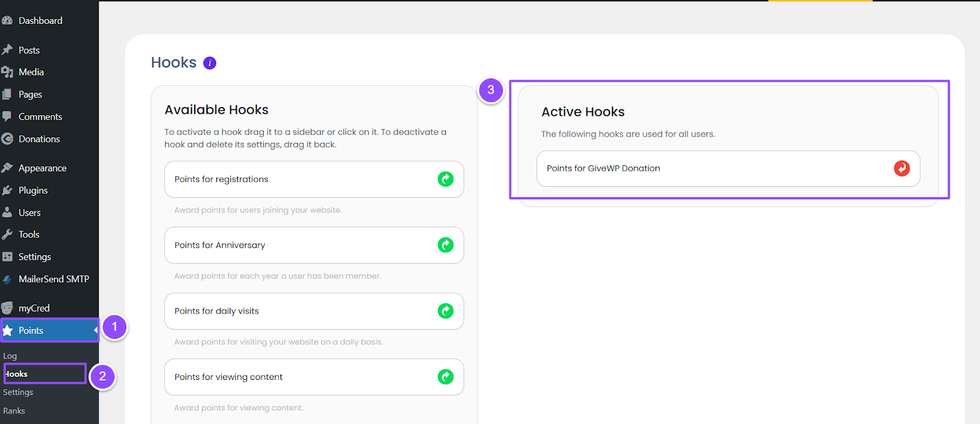The image size is (980, 424).
Task: Collapse Points submenu using the arrow indicator
Action: point(96,331)
